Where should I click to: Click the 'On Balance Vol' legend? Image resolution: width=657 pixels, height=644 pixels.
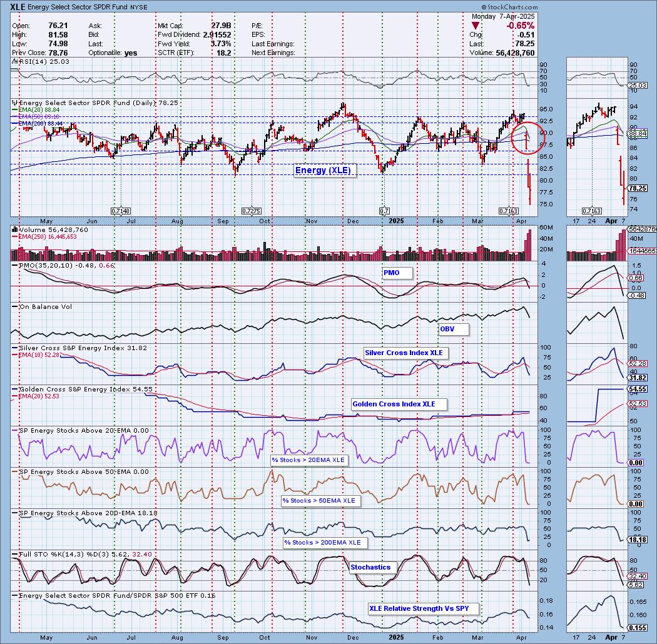42,307
